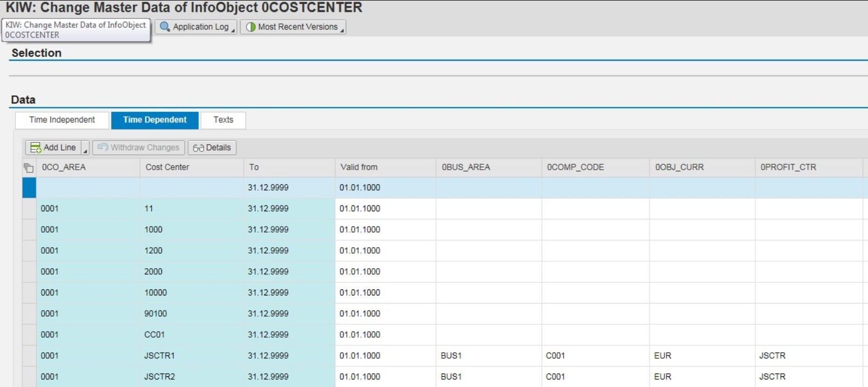Toggle the highlighted first empty row selector
Image resolution: width=868 pixels, height=387 pixels.
tap(29, 188)
